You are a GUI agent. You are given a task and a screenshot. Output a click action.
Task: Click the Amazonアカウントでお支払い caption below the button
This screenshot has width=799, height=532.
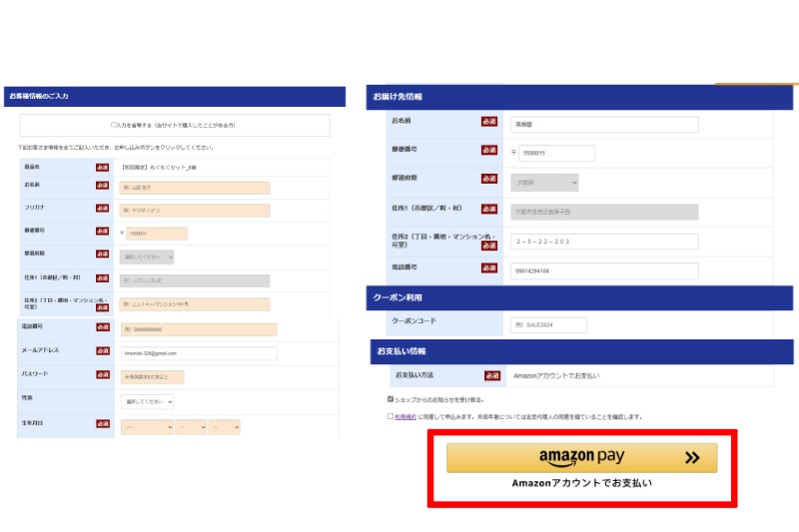582,483
